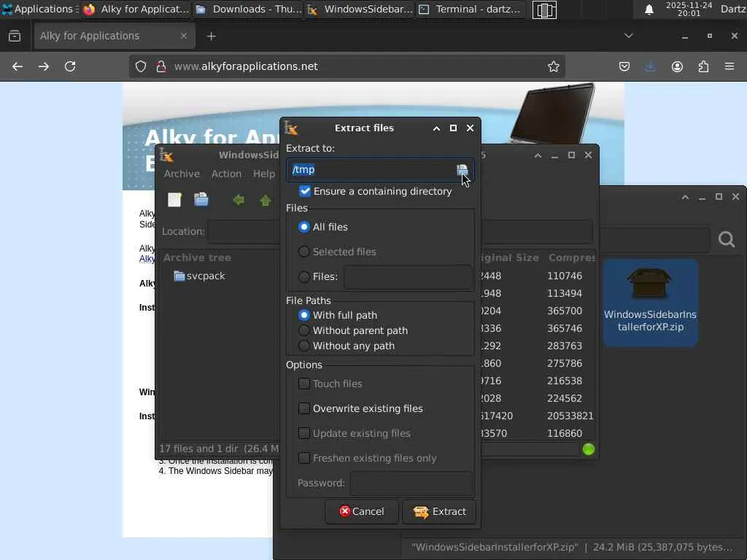
Task: Click the Files pattern text field
Action: [408, 277]
